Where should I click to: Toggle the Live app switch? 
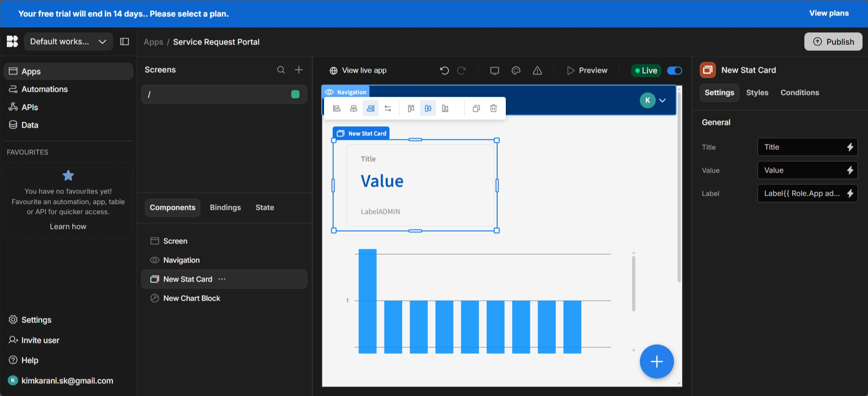[674, 70]
